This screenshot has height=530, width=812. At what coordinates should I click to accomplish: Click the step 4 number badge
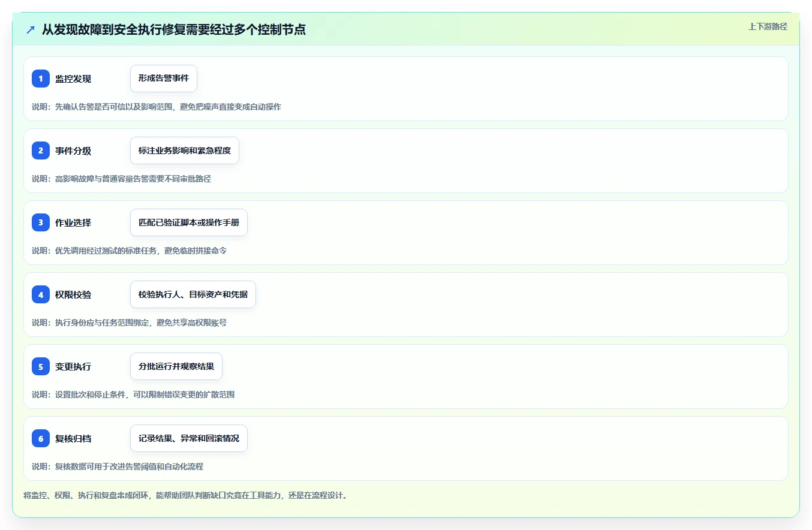[41, 294]
